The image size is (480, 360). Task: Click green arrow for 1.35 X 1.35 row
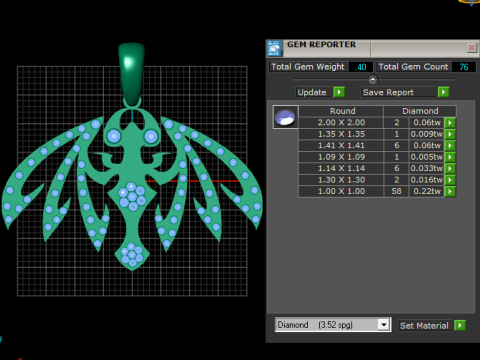[450, 134]
